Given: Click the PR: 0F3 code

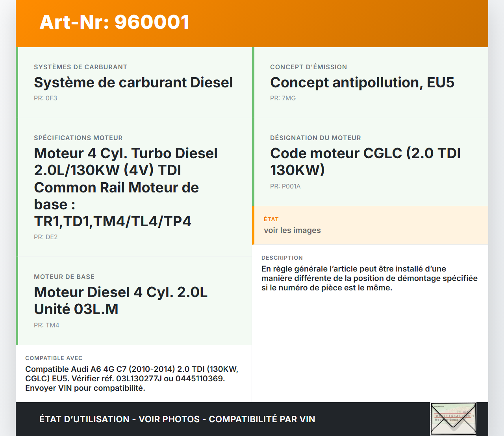Looking at the screenshot, I should point(45,98).
